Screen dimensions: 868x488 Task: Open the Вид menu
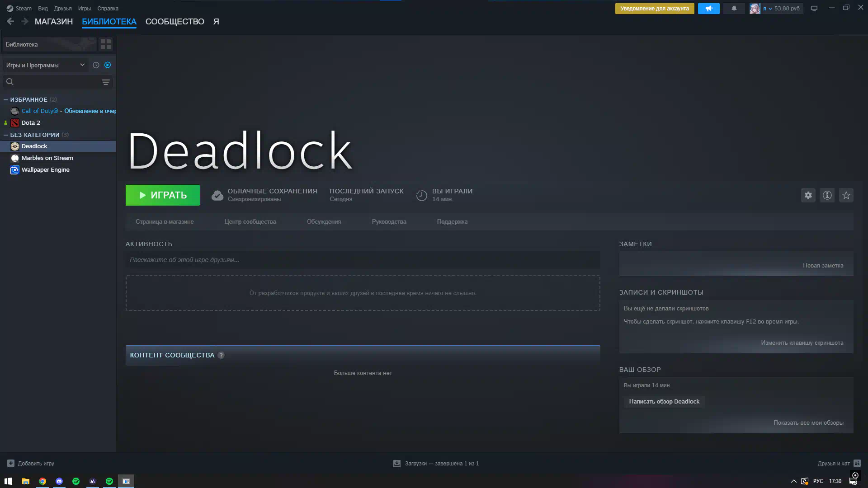click(43, 9)
